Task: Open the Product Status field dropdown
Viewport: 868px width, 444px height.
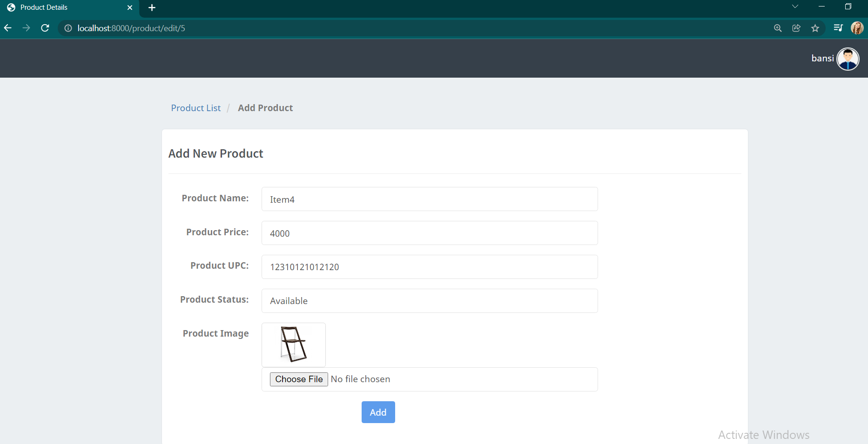Action: pos(429,301)
